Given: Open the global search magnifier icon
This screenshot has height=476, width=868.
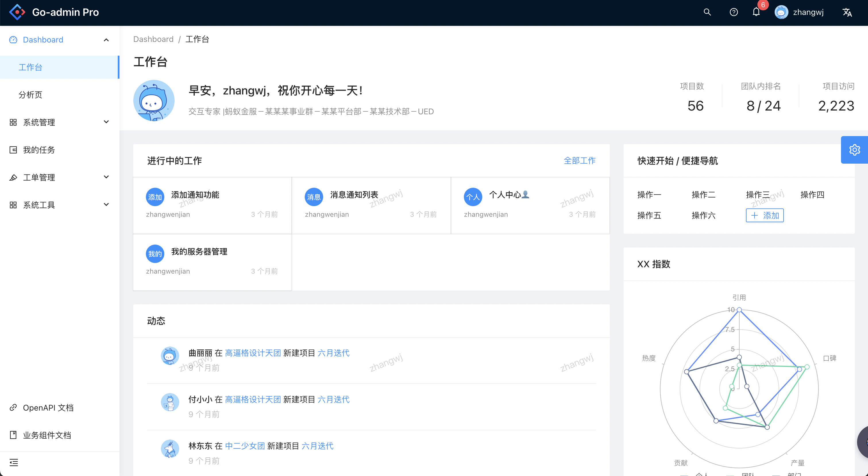Looking at the screenshot, I should (707, 12).
